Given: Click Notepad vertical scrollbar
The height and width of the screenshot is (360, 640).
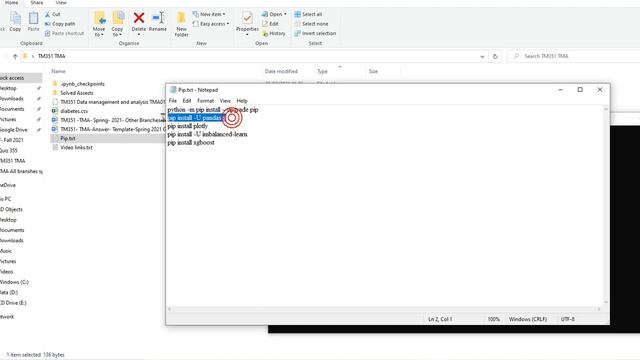Looking at the screenshot, I should tap(606, 206).
